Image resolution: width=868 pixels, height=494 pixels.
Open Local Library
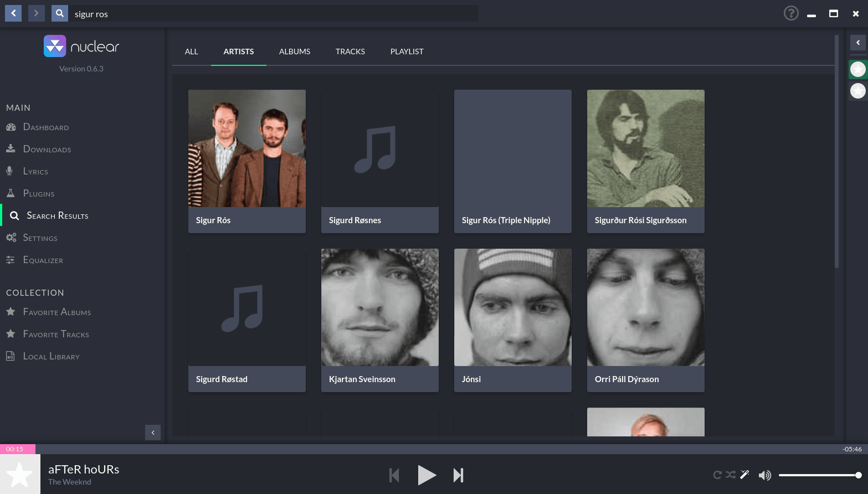point(52,356)
